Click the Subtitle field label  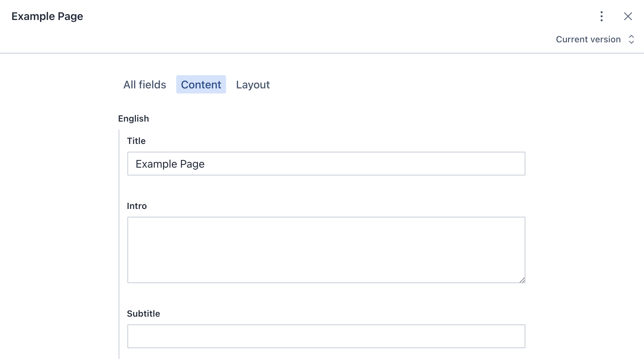tap(143, 314)
